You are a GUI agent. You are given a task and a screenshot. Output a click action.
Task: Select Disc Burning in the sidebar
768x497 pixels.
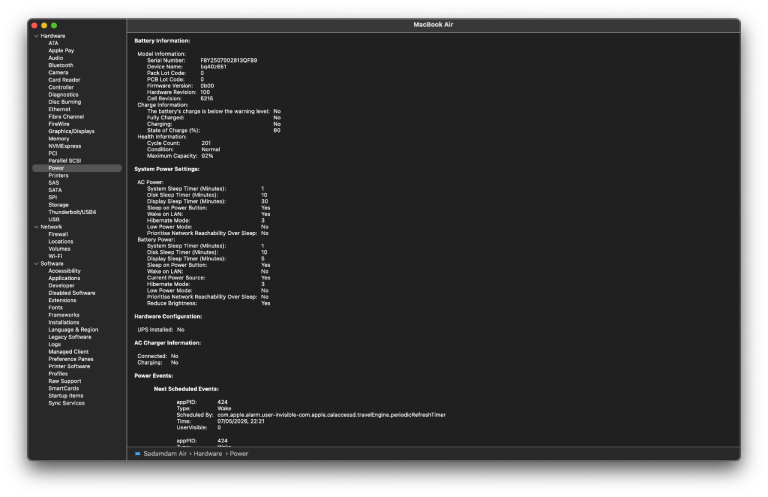pos(65,102)
